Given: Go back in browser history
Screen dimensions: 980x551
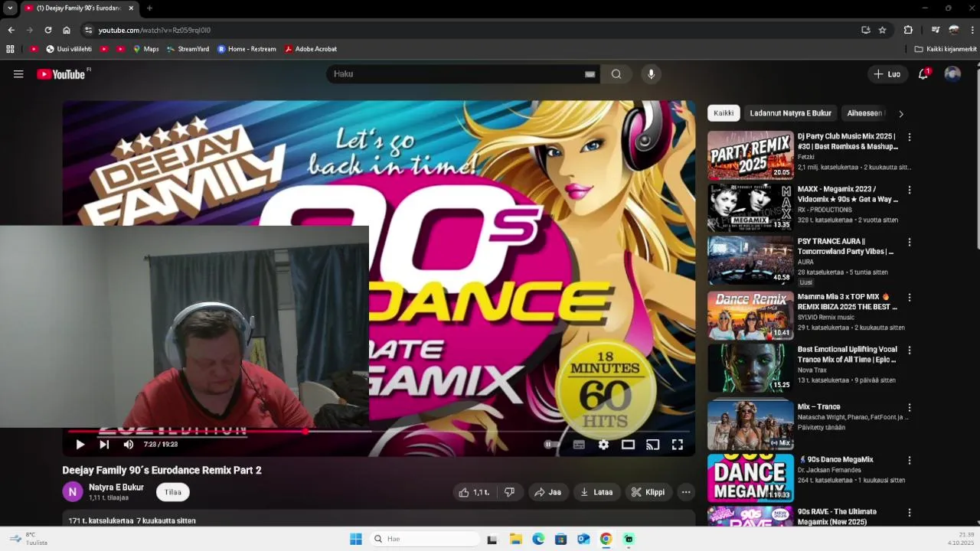Looking at the screenshot, I should tap(11, 30).
